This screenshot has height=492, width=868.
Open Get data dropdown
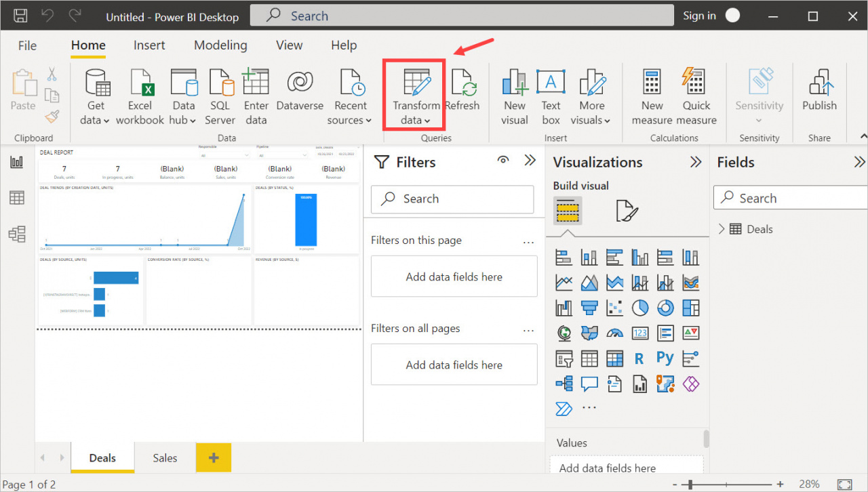coord(96,96)
